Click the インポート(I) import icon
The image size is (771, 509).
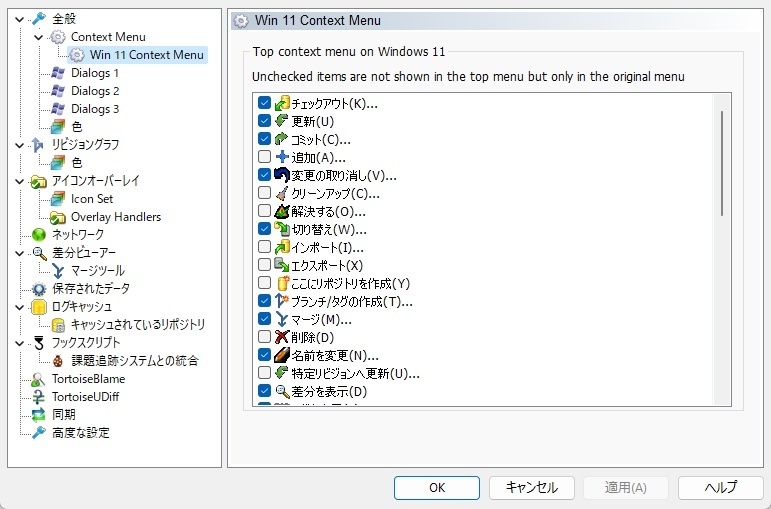coord(282,247)
